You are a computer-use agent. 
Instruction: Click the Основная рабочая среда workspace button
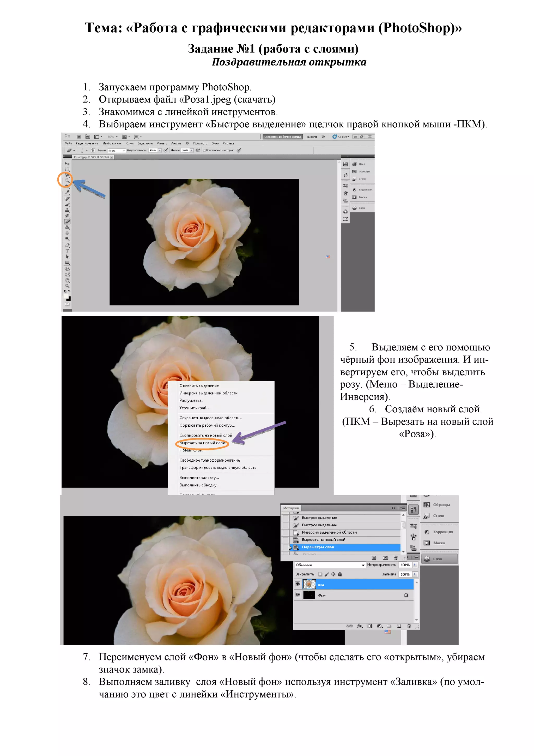tap(282, 137)
